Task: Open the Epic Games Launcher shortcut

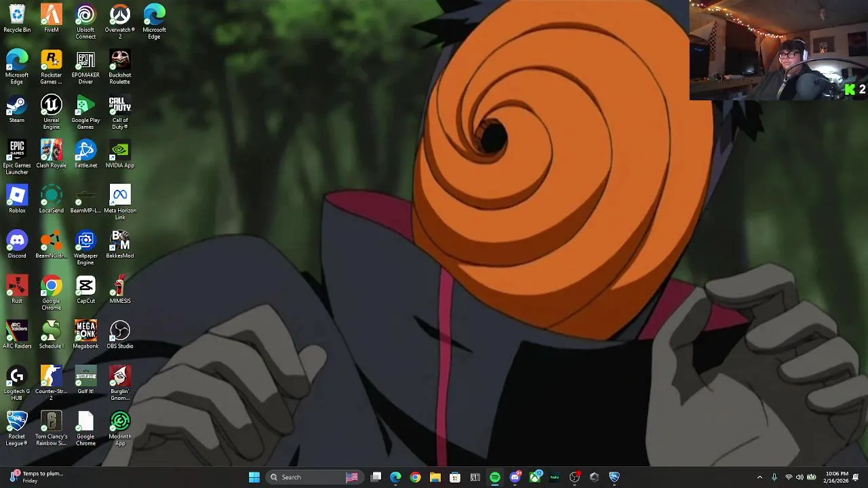Action: [17, 157]
